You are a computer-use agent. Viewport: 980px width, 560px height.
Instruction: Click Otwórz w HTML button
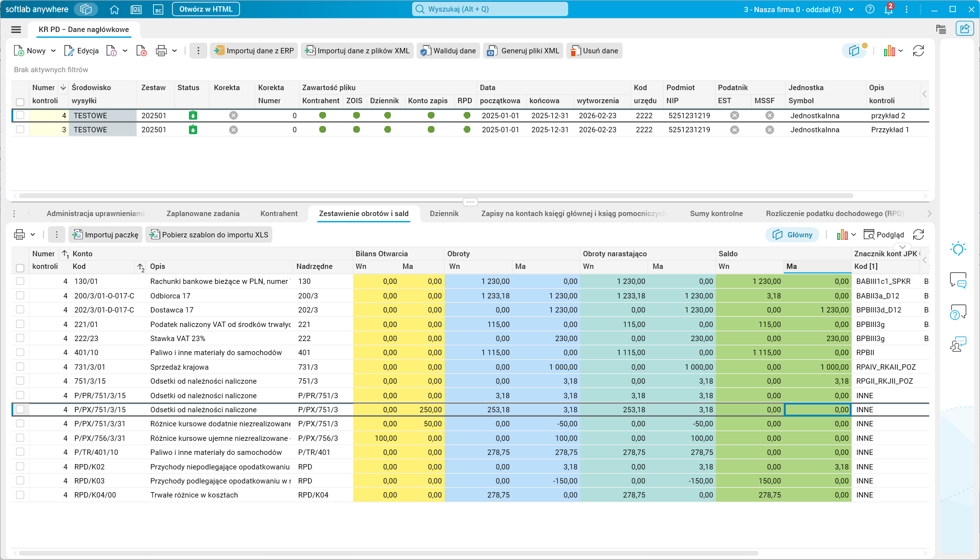point(206,9)
